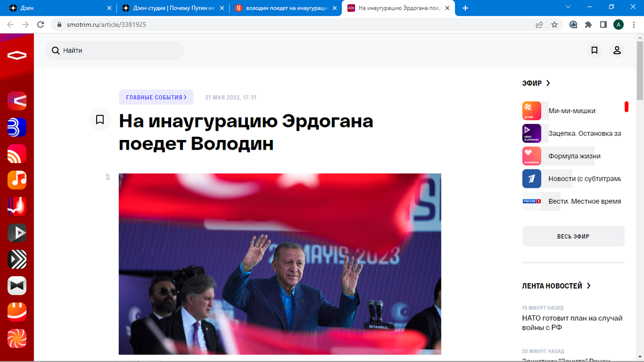Click the Smotrim logo in the red sidebar
644x362 pixels.
[x=17, y=55]
